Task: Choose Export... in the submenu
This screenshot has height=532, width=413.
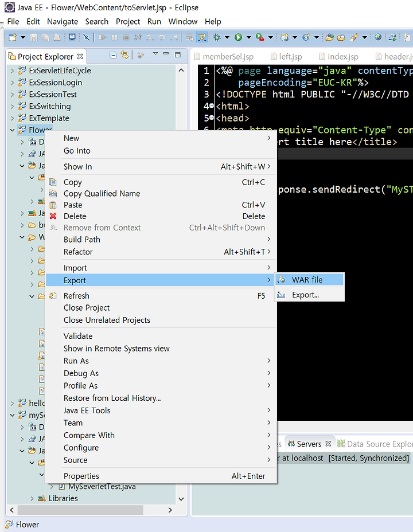Action: (309, 295)
